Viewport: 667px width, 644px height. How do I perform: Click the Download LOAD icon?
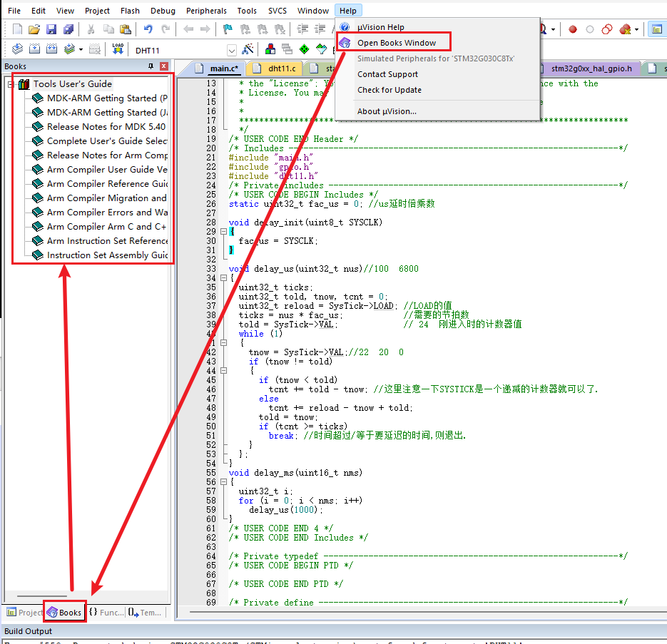click(x=118, y=49)
